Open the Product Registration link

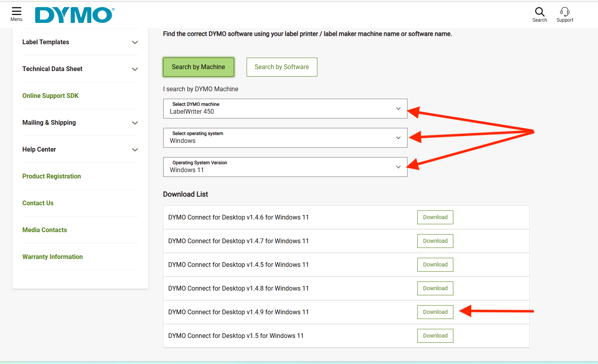[51, 176]
